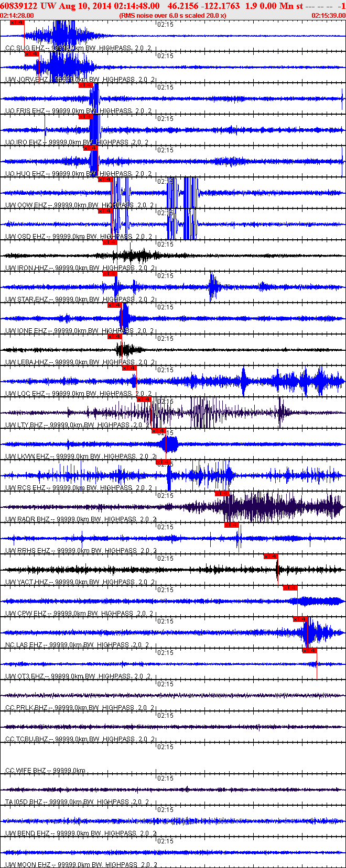
Task: Click the red pick marker on FRIS trace
Action: click(x=86, y=85)
